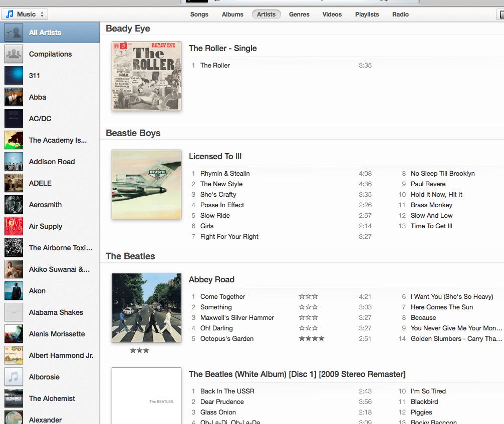The height and width of the screenshot is (424, 504).
Task: Select the Artists tab
Action: (266, 15)
